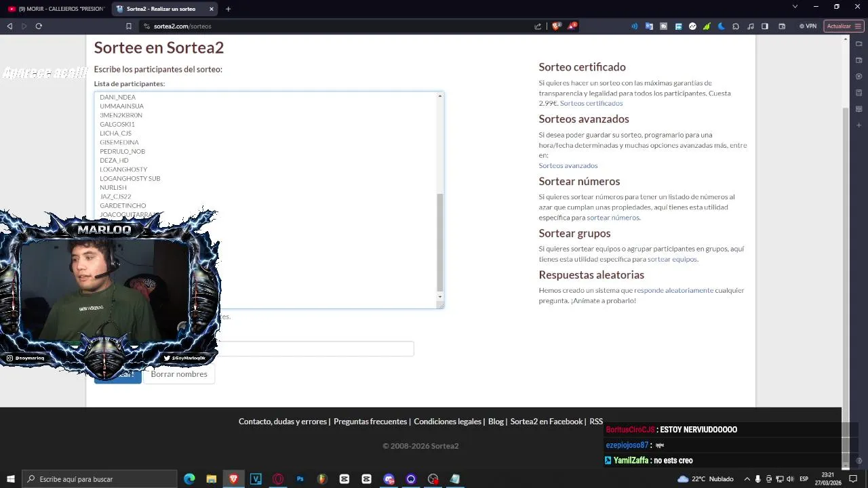This screenshot has width=868, height=488.
Task: Open the Contacto, dudas y errores footer link
Action: [283, 422]
